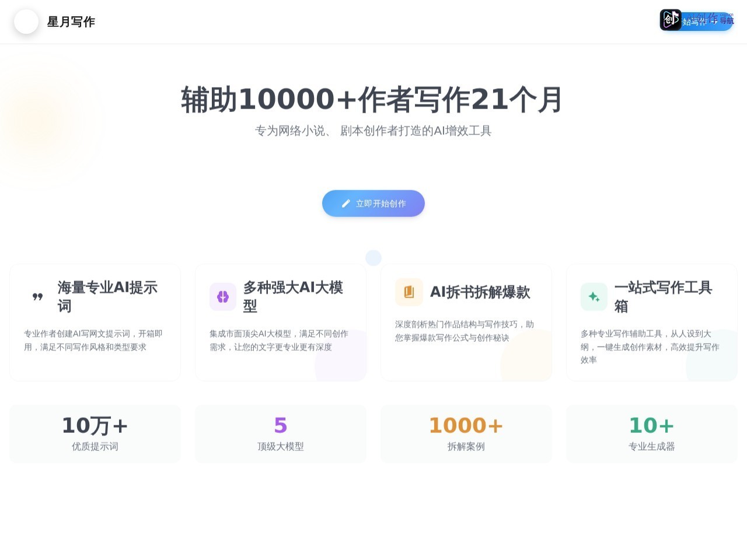Click the 立即开始创作 button

pyautogui.click(x=373, y=204)
